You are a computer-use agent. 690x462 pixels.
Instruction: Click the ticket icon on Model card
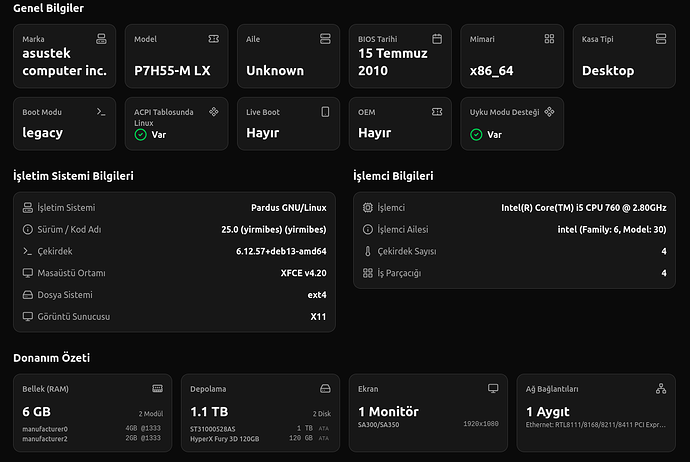pos(213,38)
